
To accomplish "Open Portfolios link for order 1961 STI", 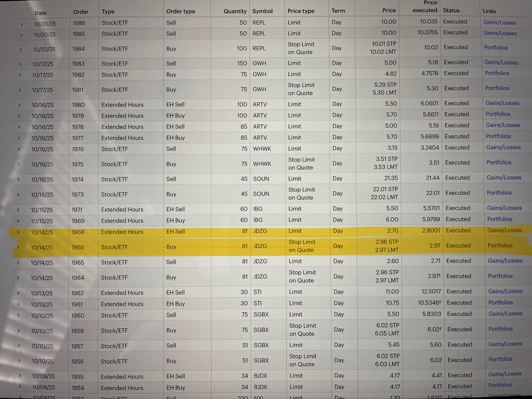I will pos(500,302).
